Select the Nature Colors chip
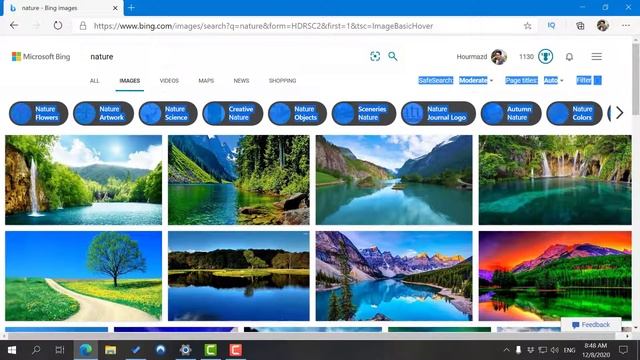Viewport: 640px width, 360px height. pos(574,113)
